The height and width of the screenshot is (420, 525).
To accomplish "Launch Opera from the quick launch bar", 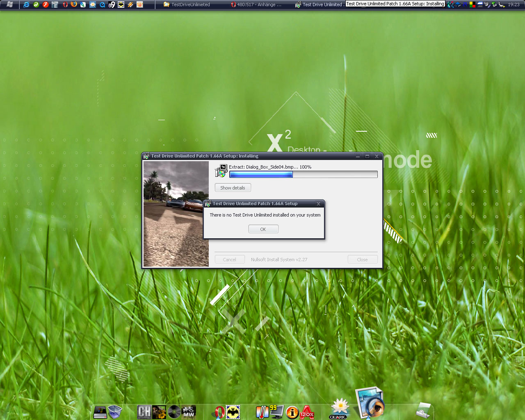I will click(x=65, y=5).
